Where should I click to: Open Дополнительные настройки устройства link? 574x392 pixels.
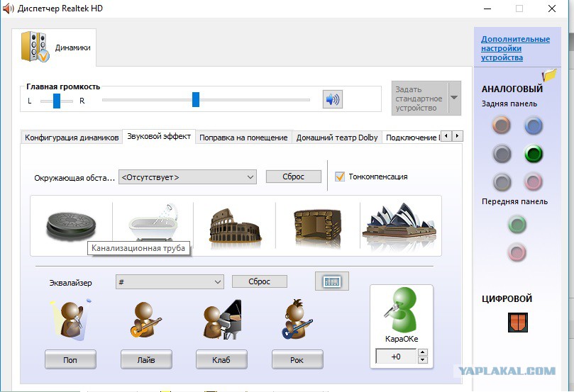tap(514, 48)
